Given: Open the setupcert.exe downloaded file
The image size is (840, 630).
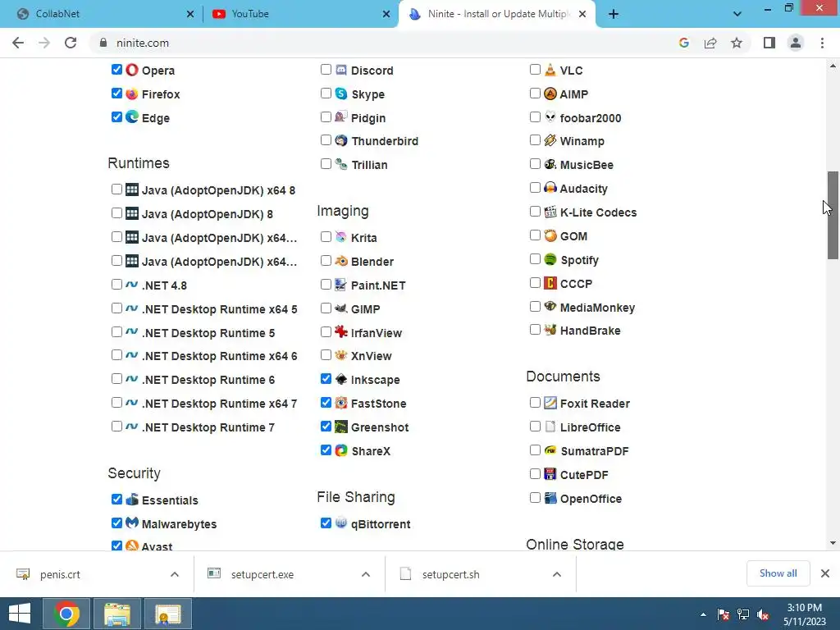Looking at the screenshot, I should tap(262, 574).
